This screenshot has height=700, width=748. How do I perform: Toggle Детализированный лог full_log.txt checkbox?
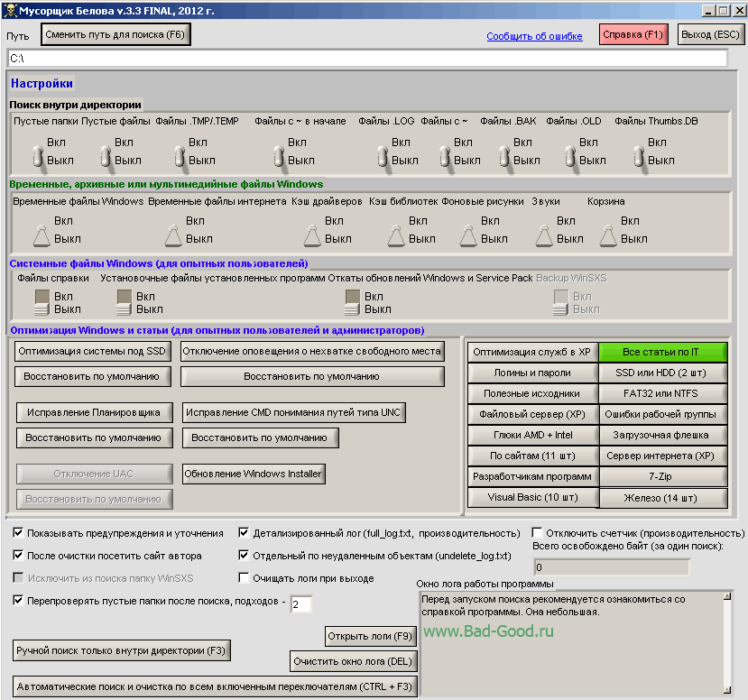[244, 532]
